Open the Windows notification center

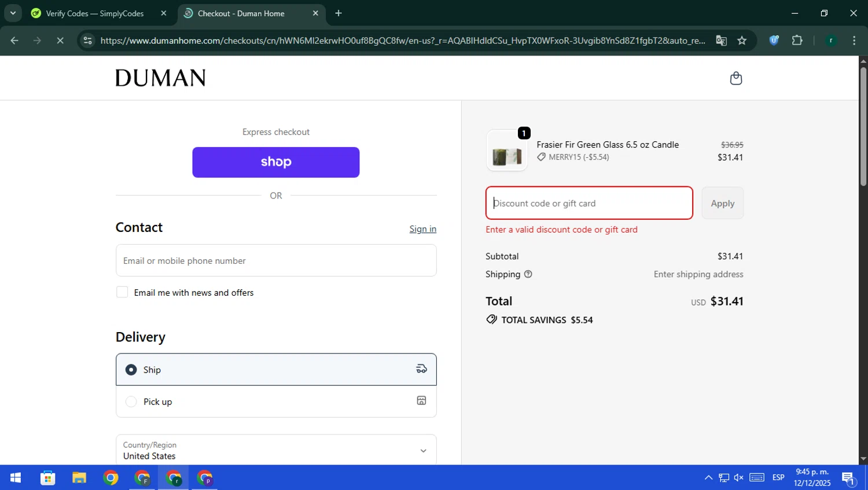(x=849, y=478)
